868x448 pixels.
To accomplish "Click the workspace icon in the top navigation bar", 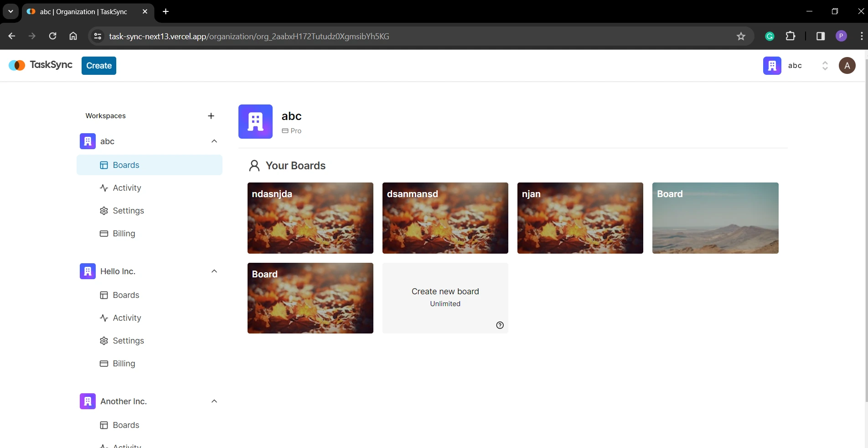I will click(772, 65).
